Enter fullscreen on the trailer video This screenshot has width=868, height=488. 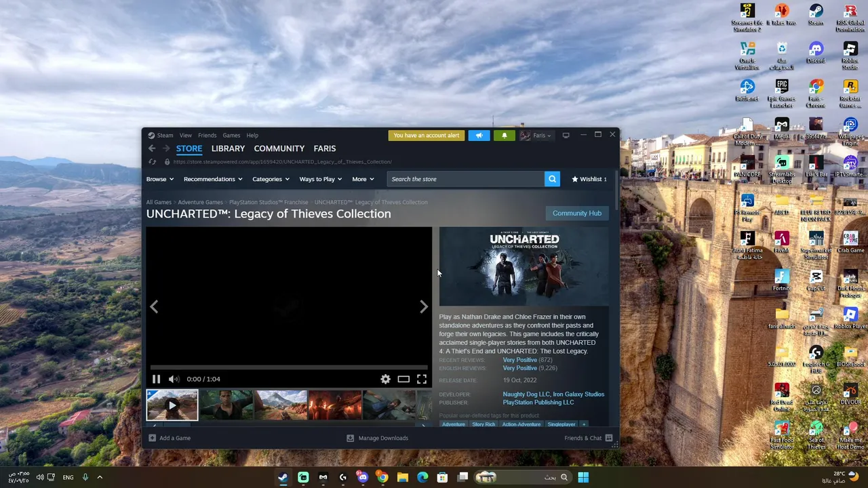pyautogui.click(x=422, y=380)
